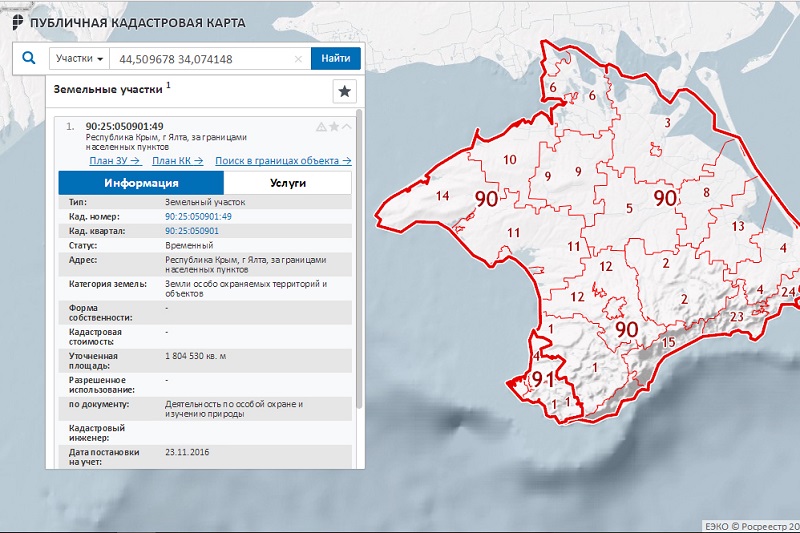Open the favorites star button in panel header
The height and width of the screenshot is (533, 800).
[344, 92]
